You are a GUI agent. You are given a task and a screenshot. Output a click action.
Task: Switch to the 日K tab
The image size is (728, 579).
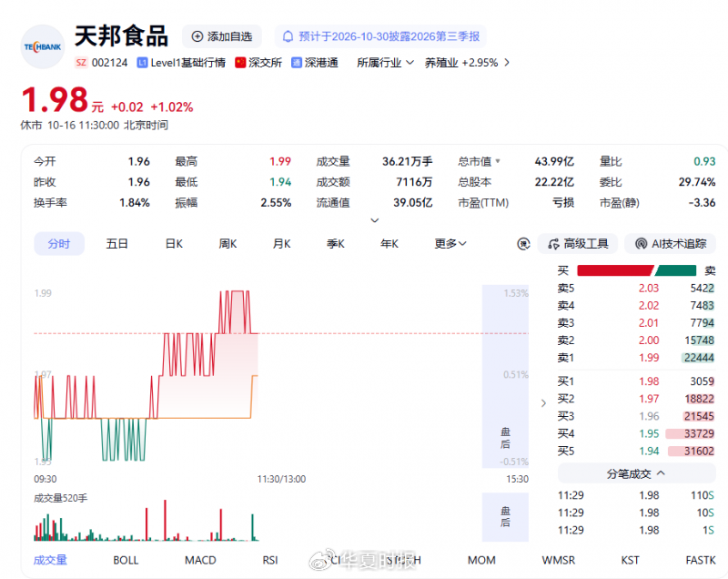(174, 244)
